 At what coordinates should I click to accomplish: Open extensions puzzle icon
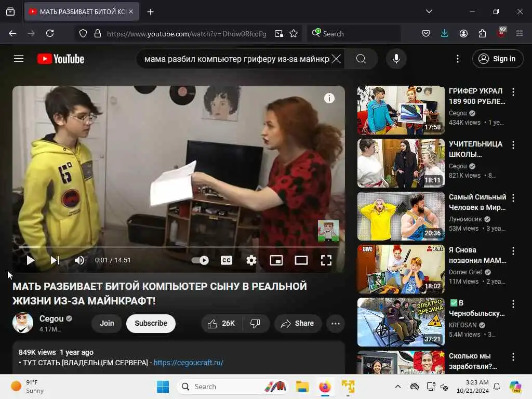(x=482, y=33)
